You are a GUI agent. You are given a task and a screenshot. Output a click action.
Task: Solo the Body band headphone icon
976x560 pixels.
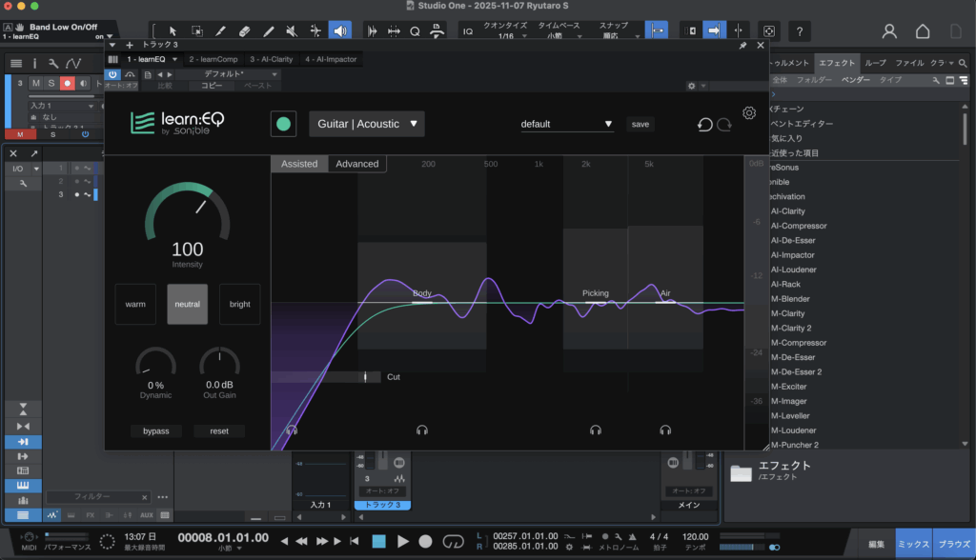point(422,430)
